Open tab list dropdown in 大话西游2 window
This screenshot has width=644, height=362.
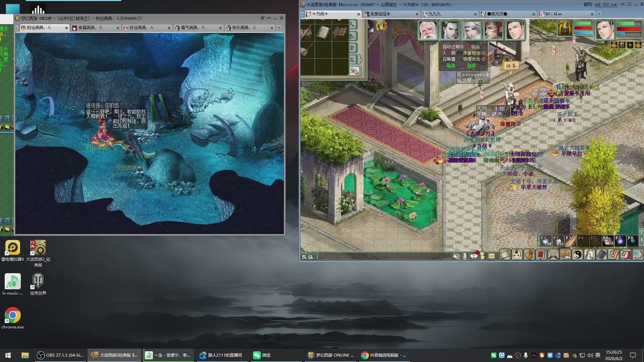302,14
